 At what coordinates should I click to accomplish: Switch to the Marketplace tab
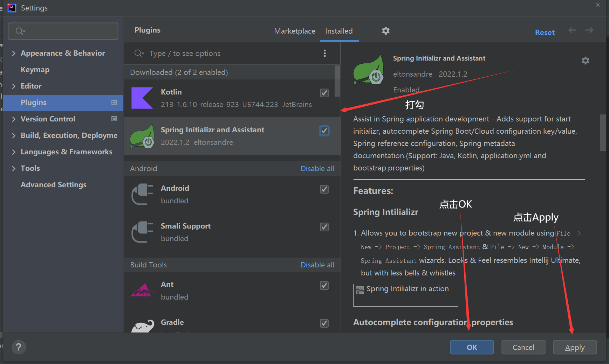295,31
